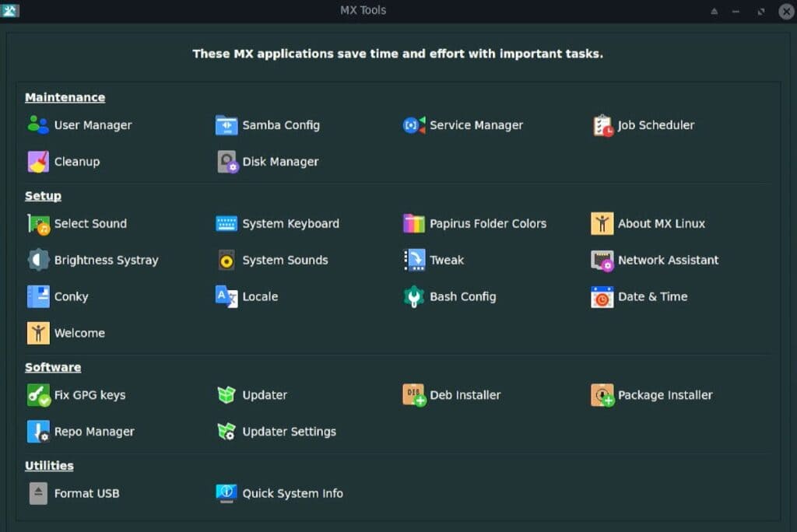Open the Repo Manager icon
Viewport: 797px width, 532px height.
(38, 432)
